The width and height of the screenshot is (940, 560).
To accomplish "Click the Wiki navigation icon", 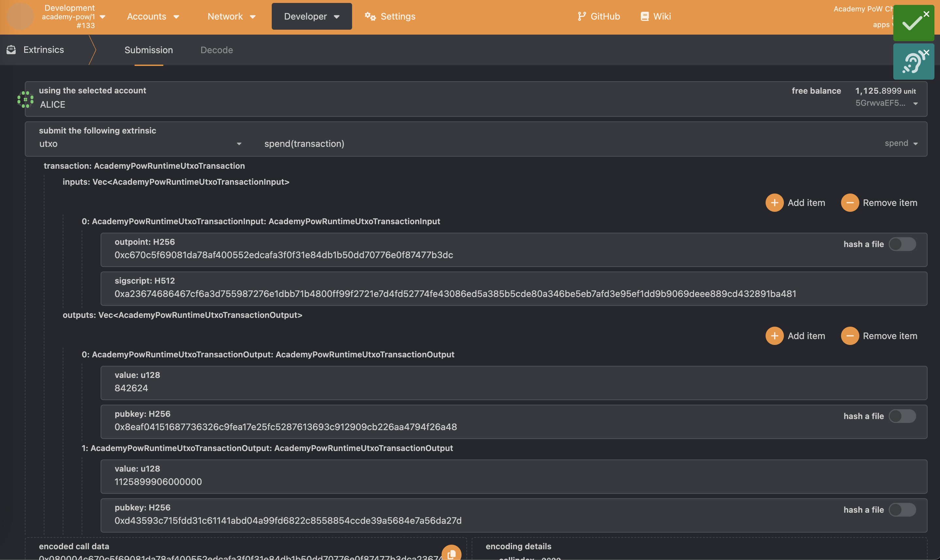I will coord(644,16).
